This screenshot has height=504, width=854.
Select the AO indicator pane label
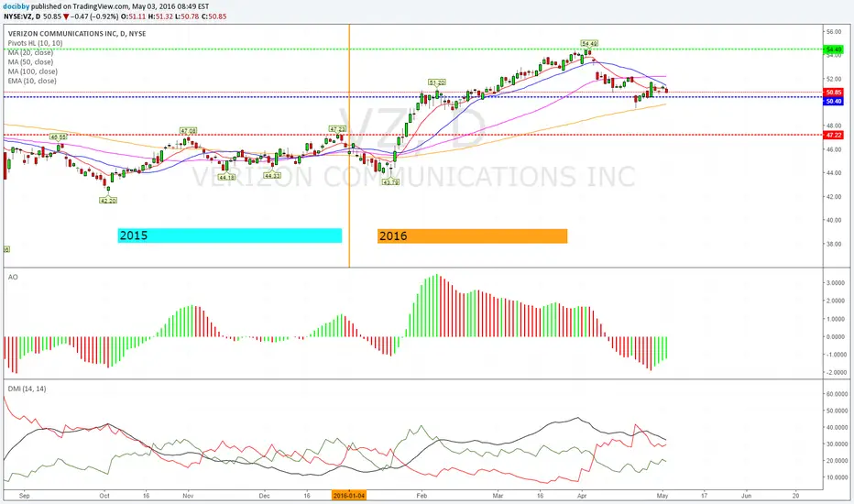point(13,278)
